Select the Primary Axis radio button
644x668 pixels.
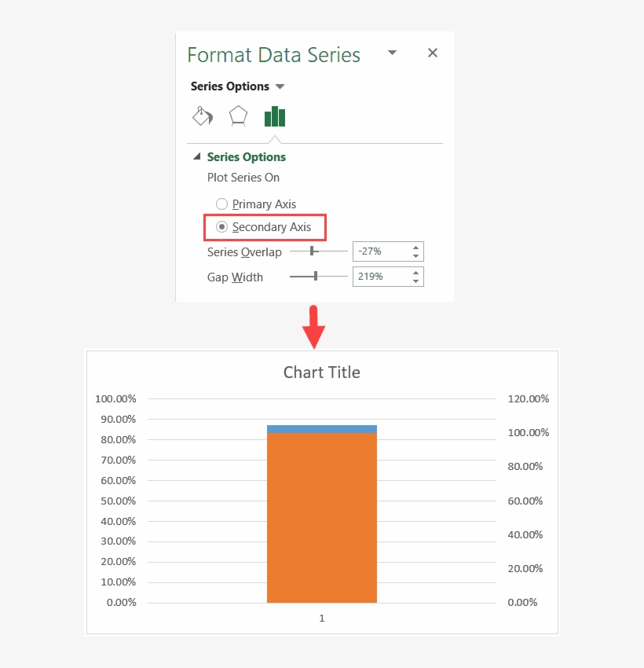(x=221, y=204)
